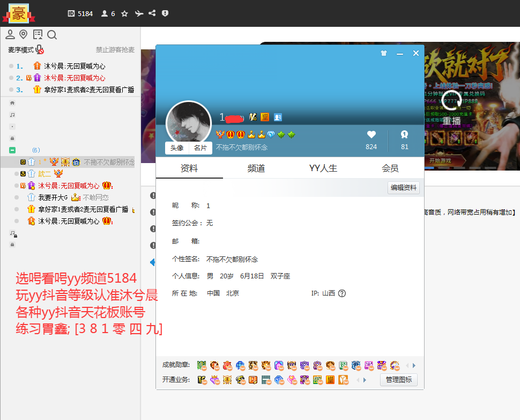Pin profile card using blue pin icon
This screenshot has height=420, width=520.
point(383,53)
